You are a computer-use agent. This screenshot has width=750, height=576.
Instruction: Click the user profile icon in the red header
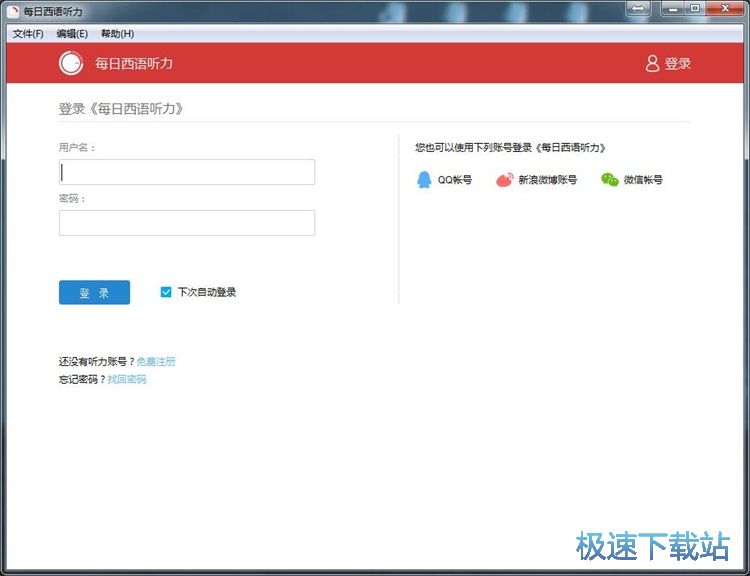pos(652,63)
